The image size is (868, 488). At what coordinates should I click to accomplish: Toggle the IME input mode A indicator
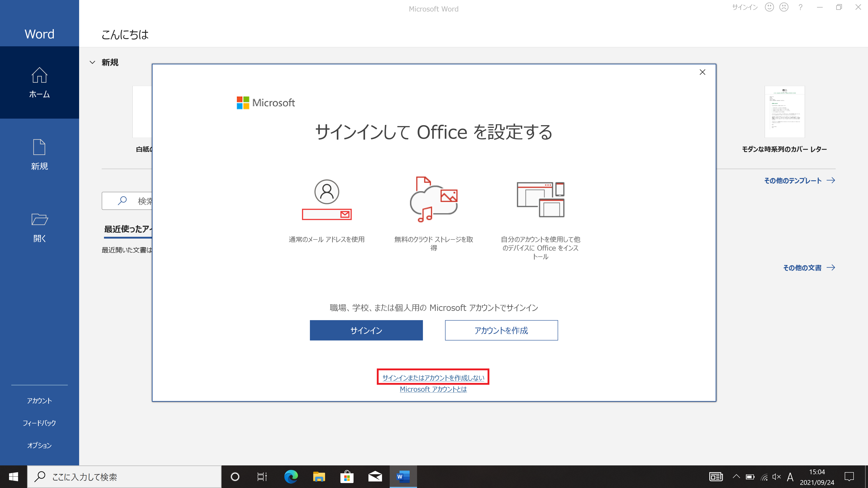point(790,477)
